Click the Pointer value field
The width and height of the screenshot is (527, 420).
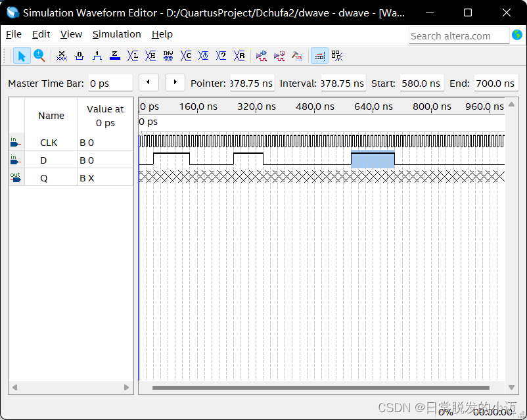coord(252,83)
